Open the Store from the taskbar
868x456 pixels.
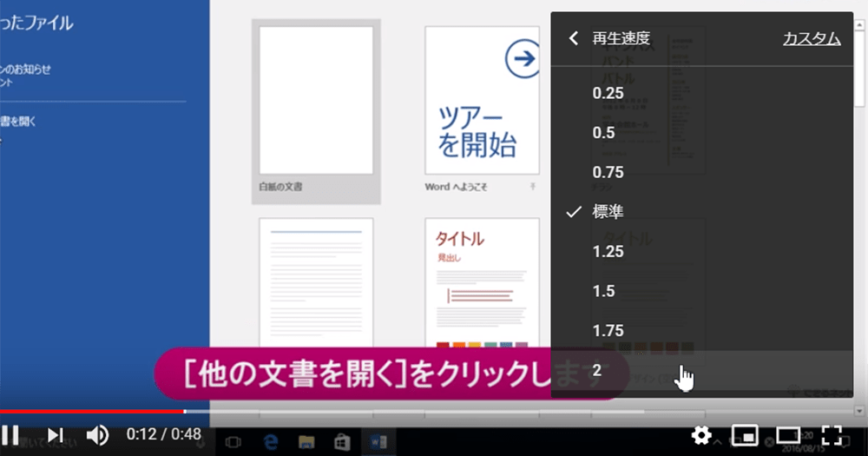pos(342,441)
